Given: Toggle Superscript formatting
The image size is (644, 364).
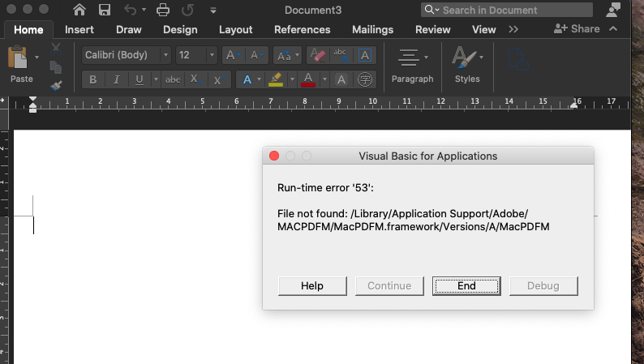Looking at the screenshot, I should pos(219,79).
